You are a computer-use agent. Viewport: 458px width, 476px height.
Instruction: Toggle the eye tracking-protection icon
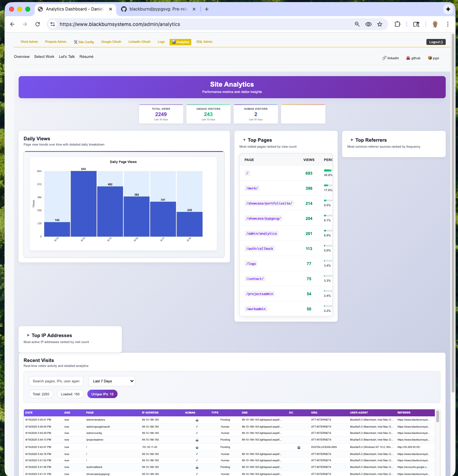coord(369,24)
